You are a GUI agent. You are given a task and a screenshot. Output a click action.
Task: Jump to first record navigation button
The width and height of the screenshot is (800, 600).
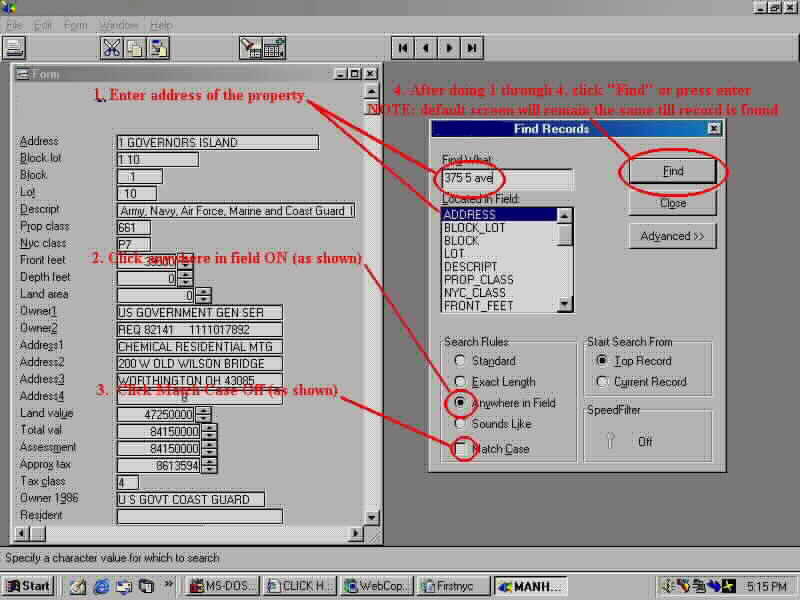point(402,47)
